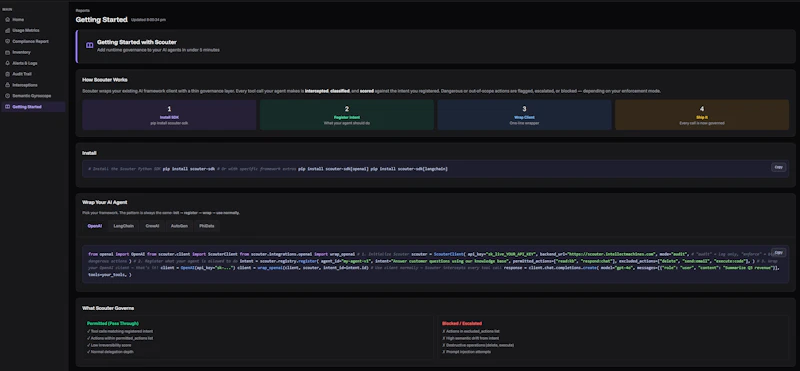
Task: Switch to the AutoGen tab
Action: 179,226
